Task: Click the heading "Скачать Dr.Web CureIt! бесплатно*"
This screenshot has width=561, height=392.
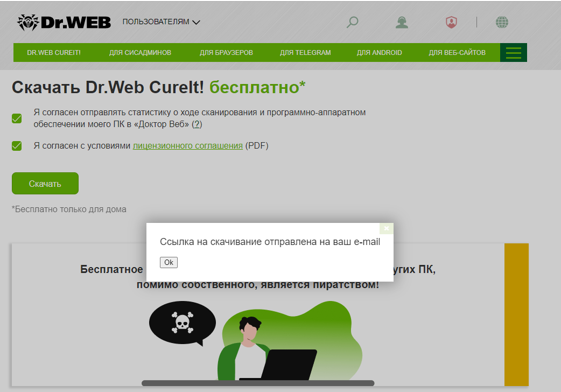Action: pos(158,87)
